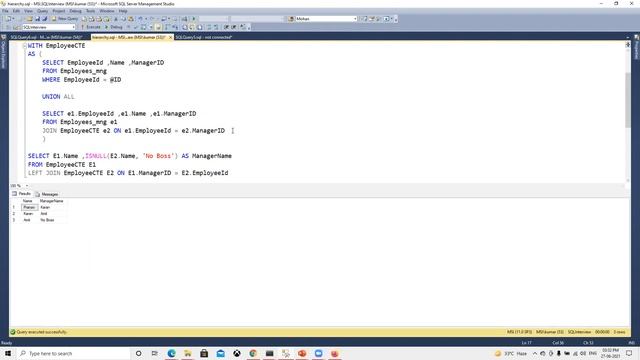Open File Explorer from taskbar
The height and width of the screenshot is (360, 640).
188,353
